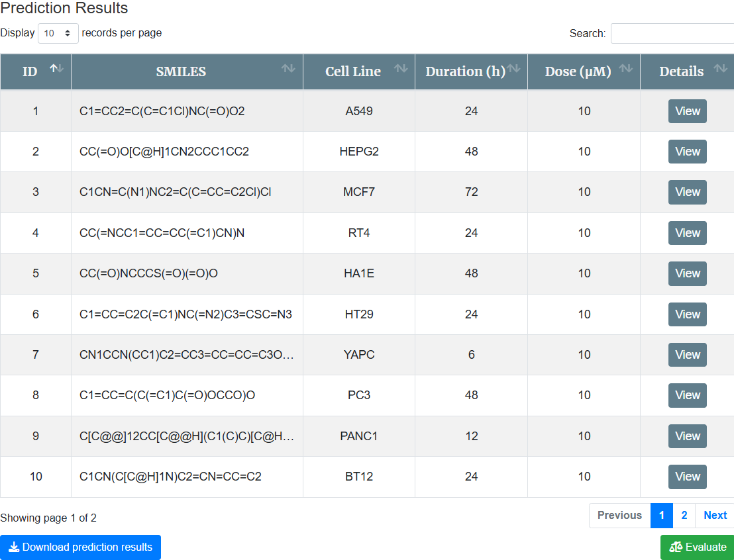Go to pagination page 2

(684, 516)
